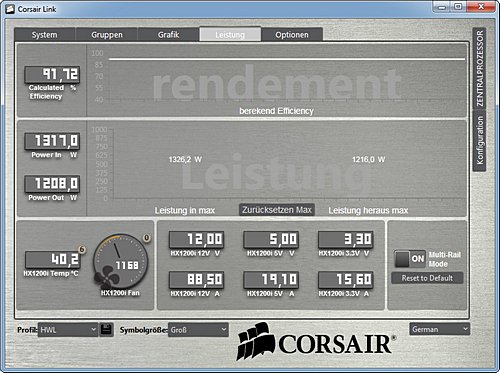Save profile with the floppy disk icon
Image resolution: width=500 pixels, height=373 pixels.
pyautogui.click(x=106, y=330)
